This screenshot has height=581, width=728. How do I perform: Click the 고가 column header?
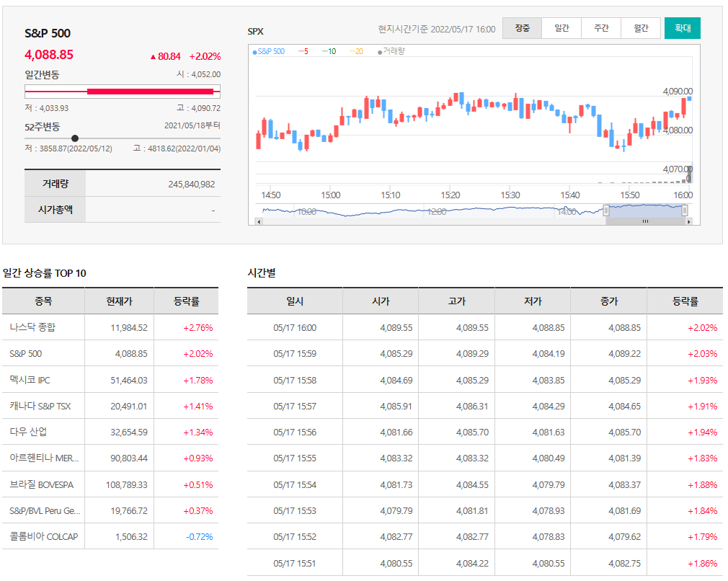click(457, 301)
